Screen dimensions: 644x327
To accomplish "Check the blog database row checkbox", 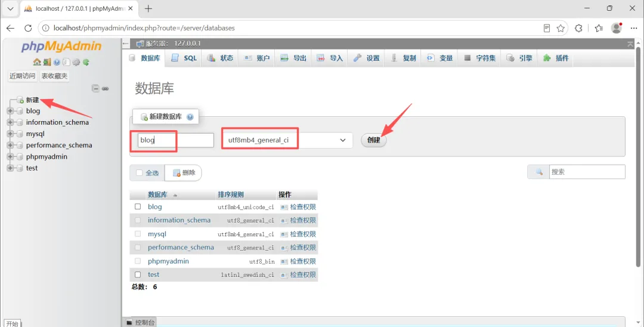I will click(138, 206).
